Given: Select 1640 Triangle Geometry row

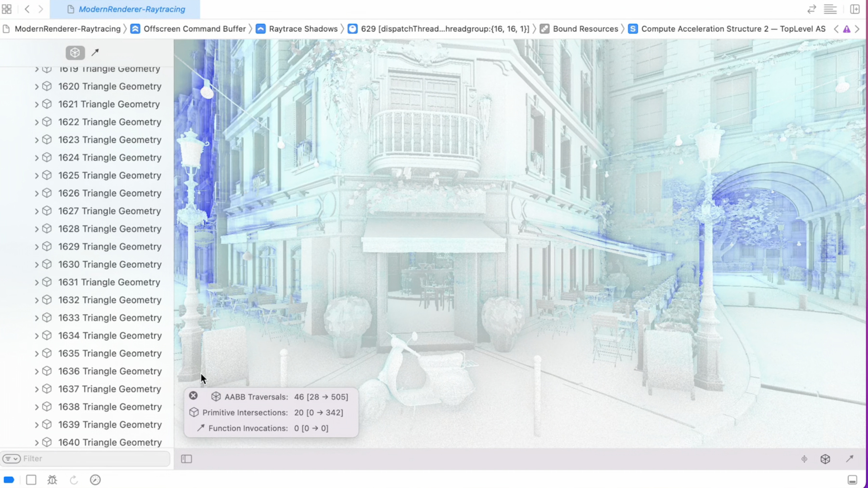Looking at the screenshot, I should tap(87, 442).
